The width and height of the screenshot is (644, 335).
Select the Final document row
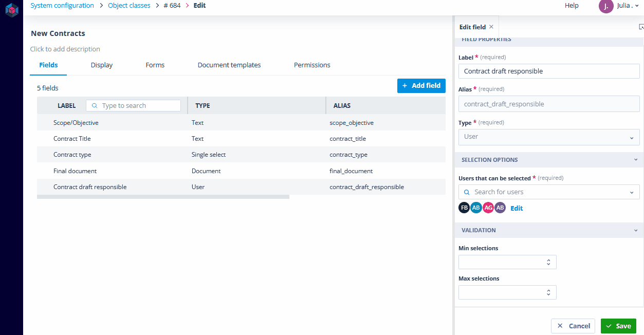(241, 171)
